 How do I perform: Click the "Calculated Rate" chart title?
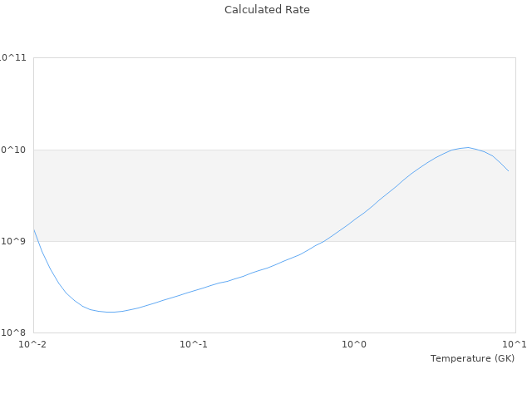click(x=267, y=10)
